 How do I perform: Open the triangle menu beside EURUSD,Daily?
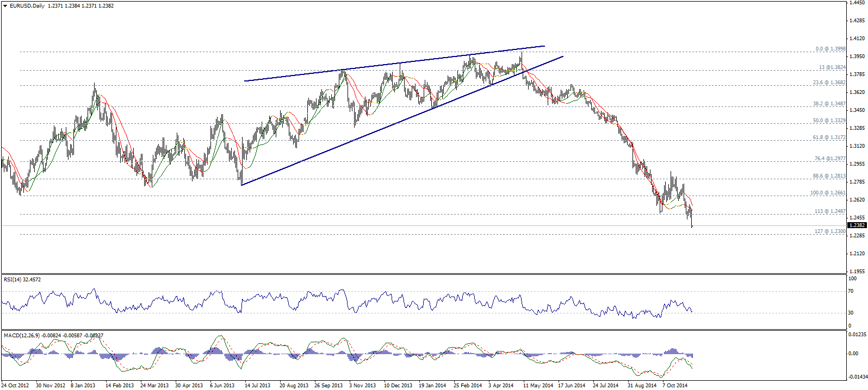[5, 5]
